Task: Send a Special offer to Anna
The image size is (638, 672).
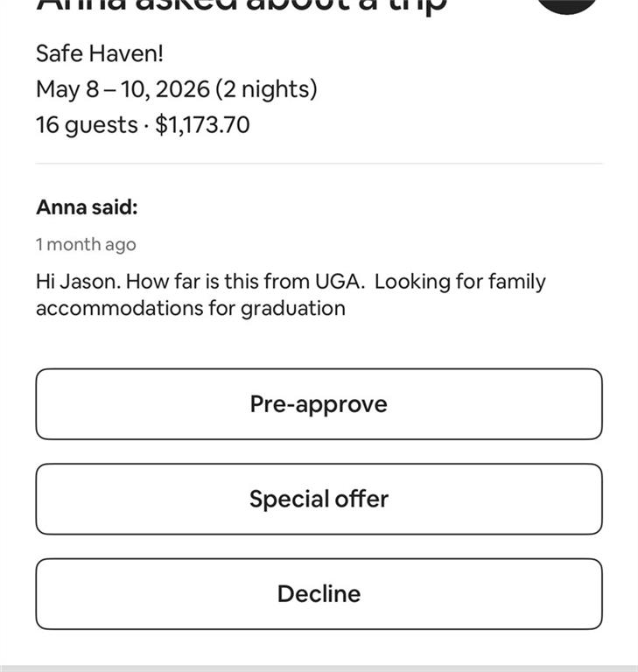Action: click(319, 499)
